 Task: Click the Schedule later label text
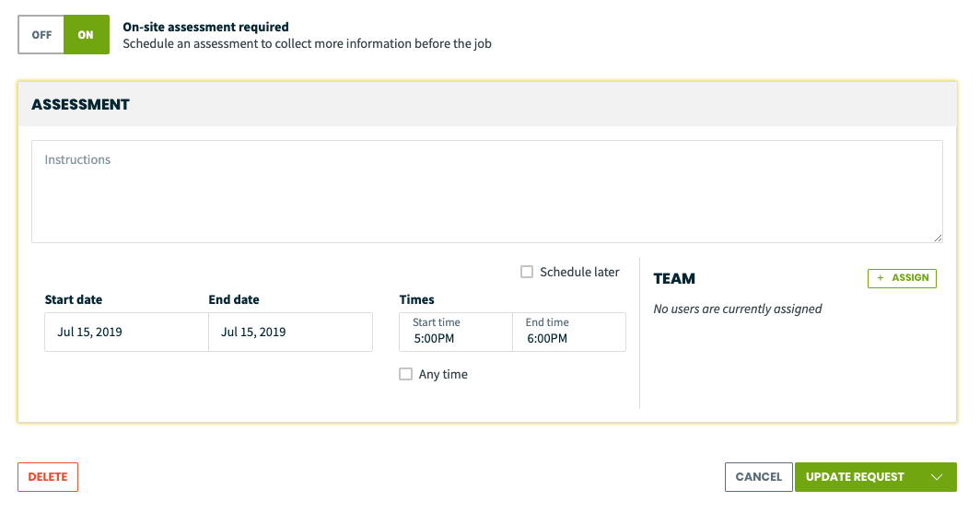click(x=579, y=272)
